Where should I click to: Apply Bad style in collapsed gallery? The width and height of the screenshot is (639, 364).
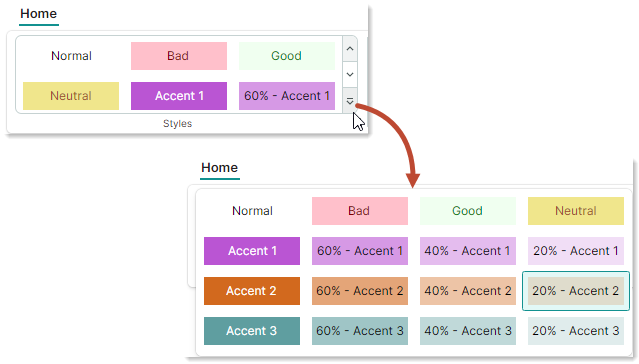point(178,56)
